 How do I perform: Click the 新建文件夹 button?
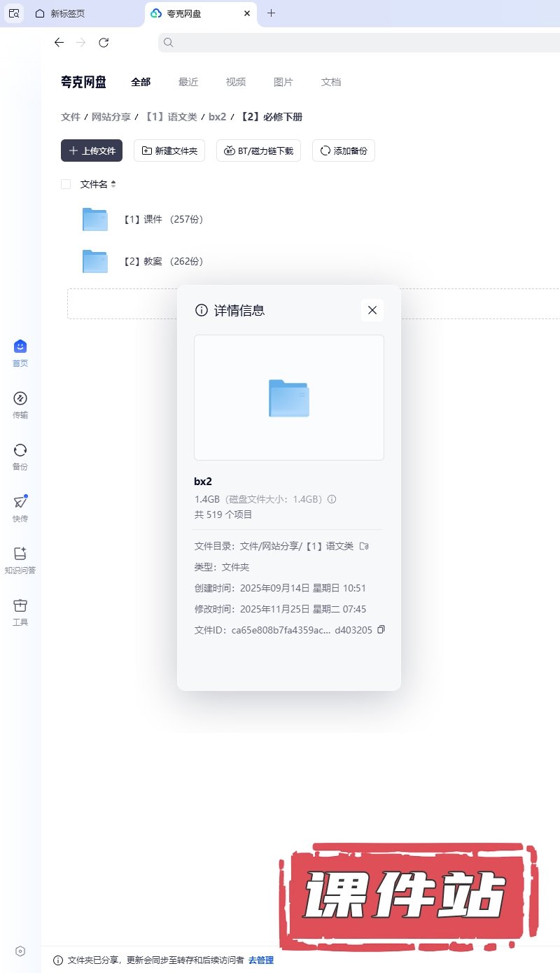click(169, 150)
